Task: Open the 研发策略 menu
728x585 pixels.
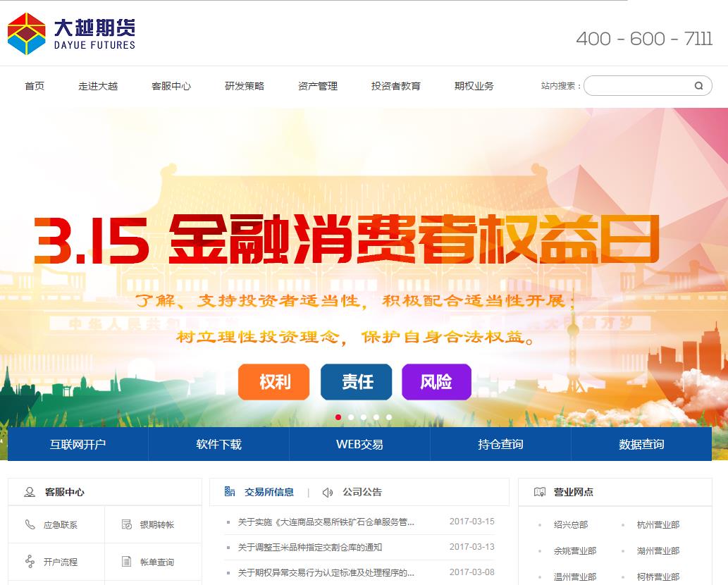Action: click(245, 86)
